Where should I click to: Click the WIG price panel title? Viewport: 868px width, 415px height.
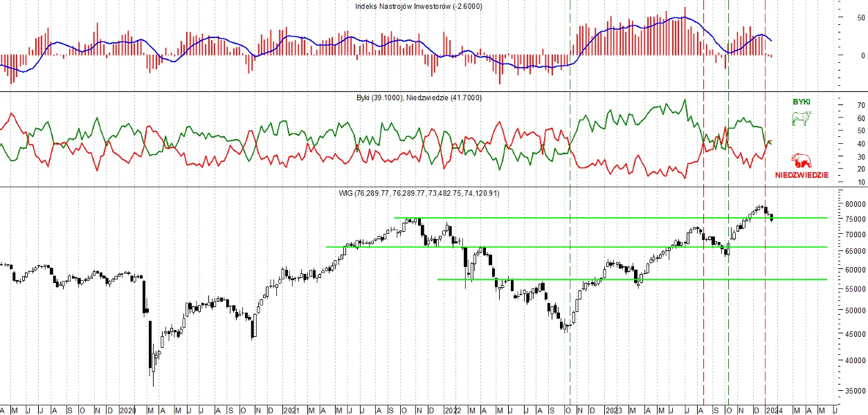coord(427,193)
